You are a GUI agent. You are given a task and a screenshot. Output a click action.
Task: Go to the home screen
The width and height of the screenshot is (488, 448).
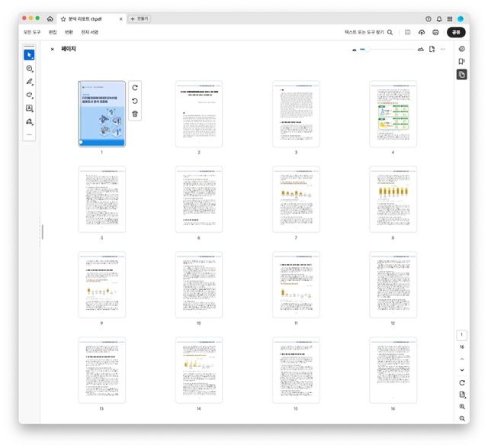click(x=50, y=18)
